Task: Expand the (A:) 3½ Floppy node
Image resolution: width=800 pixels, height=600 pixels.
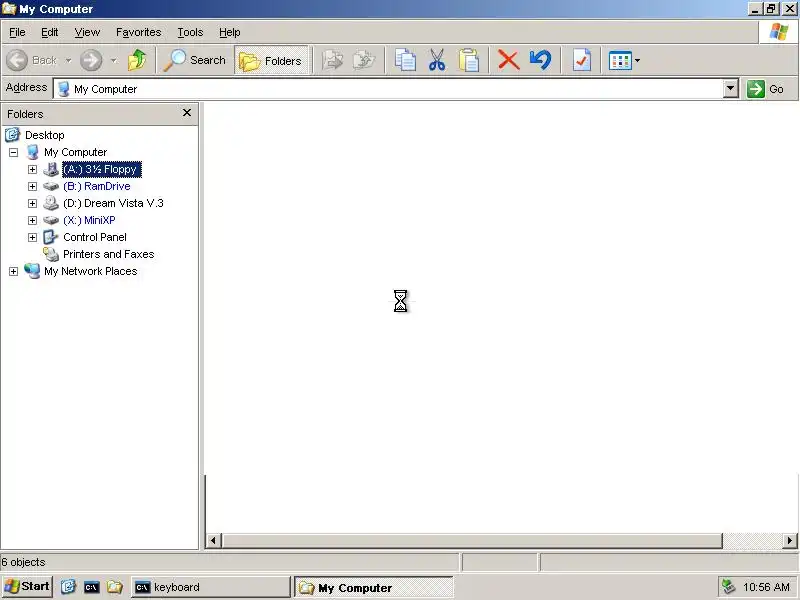Action: point(32,169)
